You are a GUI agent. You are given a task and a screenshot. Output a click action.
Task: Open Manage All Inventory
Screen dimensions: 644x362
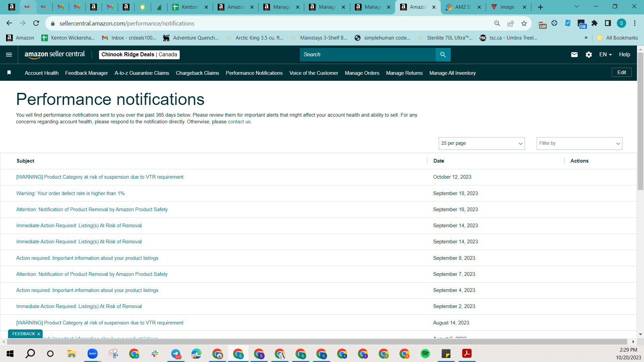point(452,73)
